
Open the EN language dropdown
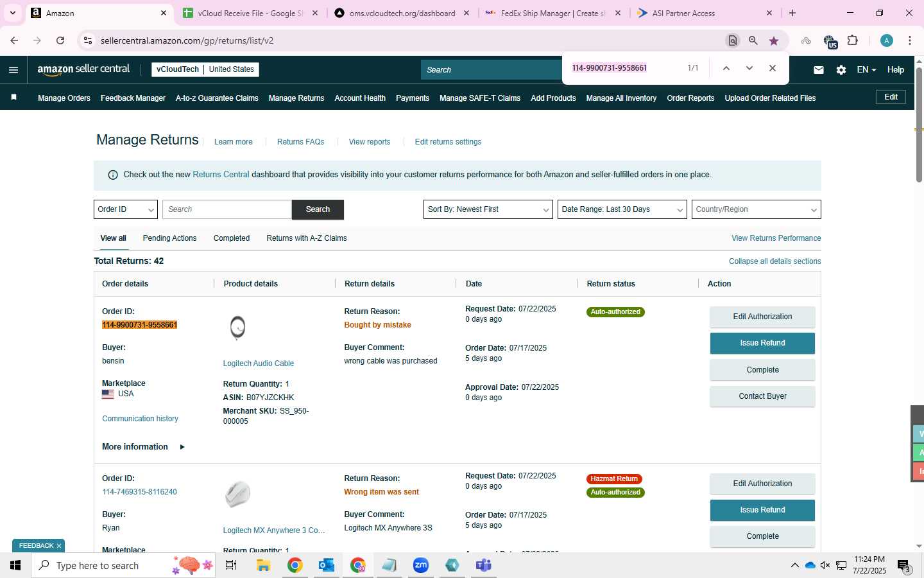tap(866, 70)
